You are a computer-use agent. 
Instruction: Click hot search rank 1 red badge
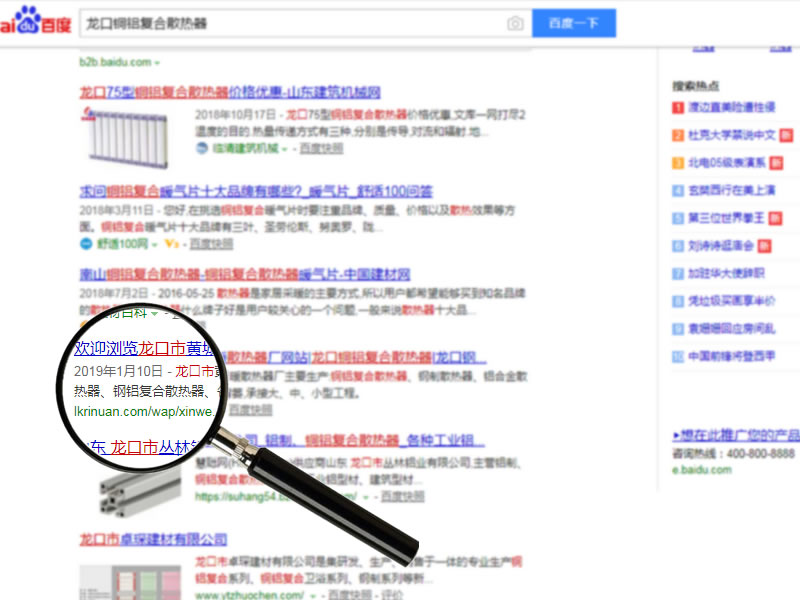tap(678, 108)
